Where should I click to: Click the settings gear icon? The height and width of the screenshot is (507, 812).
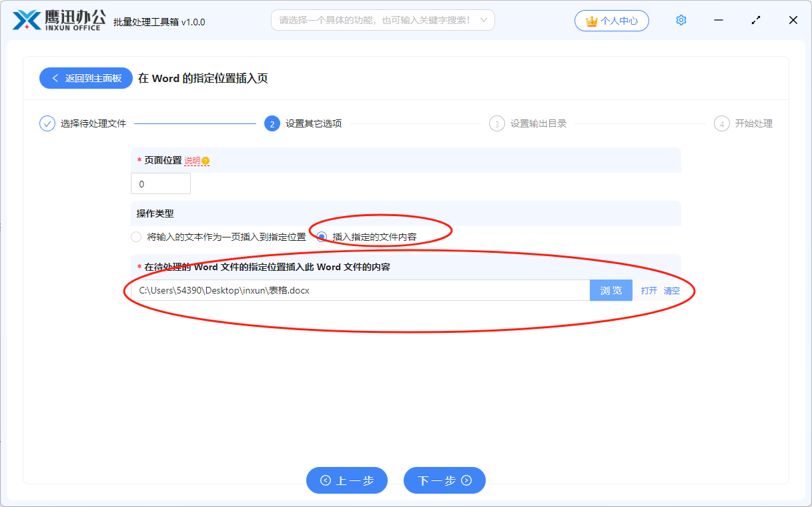pos(681,20)
